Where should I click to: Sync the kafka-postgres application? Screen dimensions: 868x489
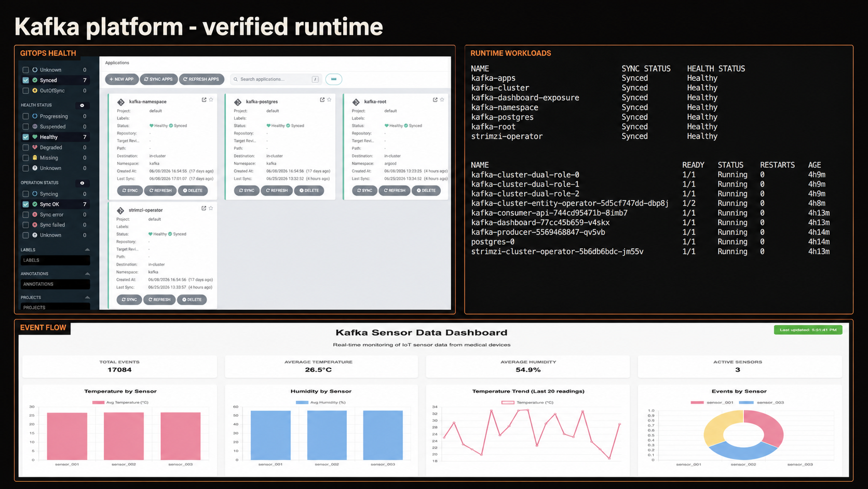coord(247,191)
